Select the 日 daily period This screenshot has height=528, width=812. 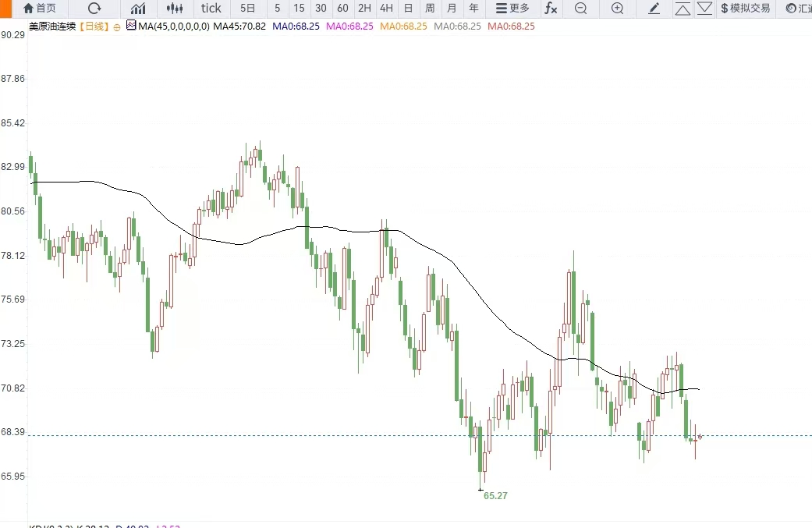(408, 9)
